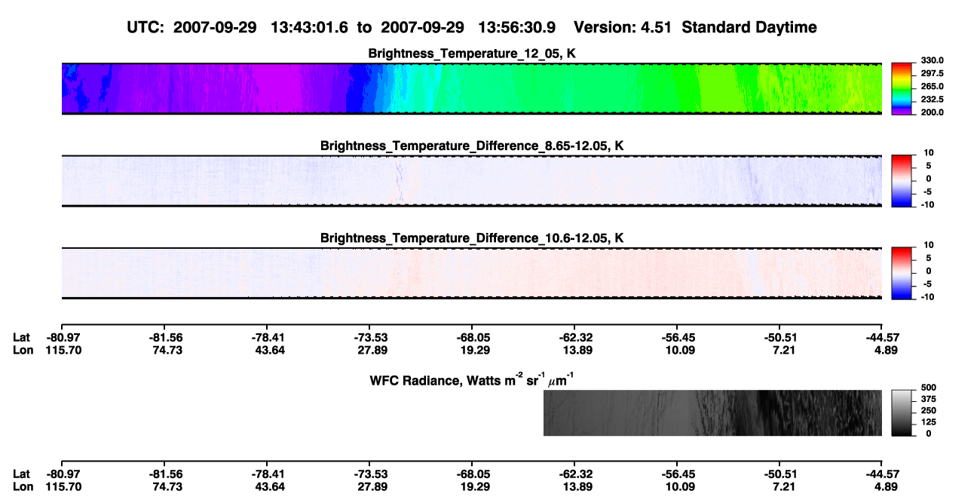980x503 pixels.
Task: Click the 'WFC Radiance, Watts' panel title
Action: 473,379
